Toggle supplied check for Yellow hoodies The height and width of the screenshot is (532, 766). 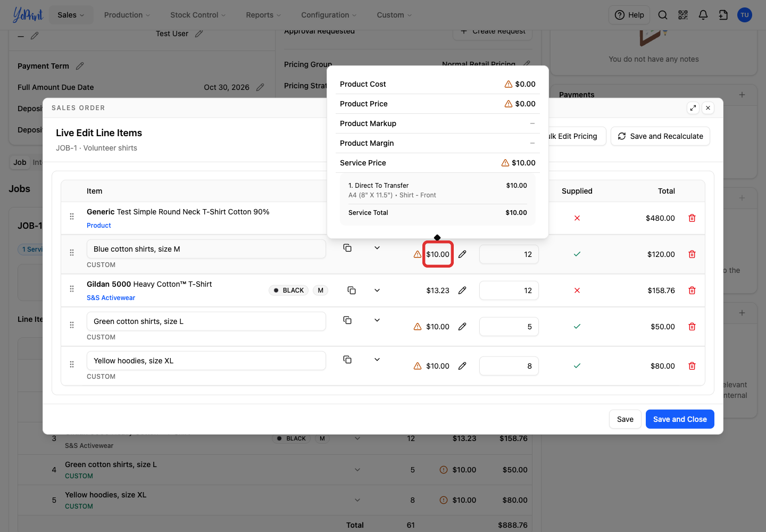(x=577, y=366)
